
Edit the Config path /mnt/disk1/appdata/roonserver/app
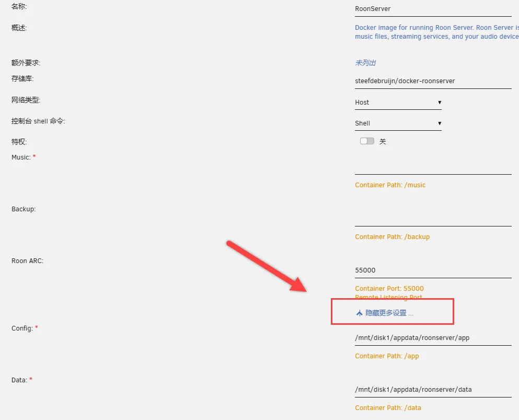[x=433, y=338]
